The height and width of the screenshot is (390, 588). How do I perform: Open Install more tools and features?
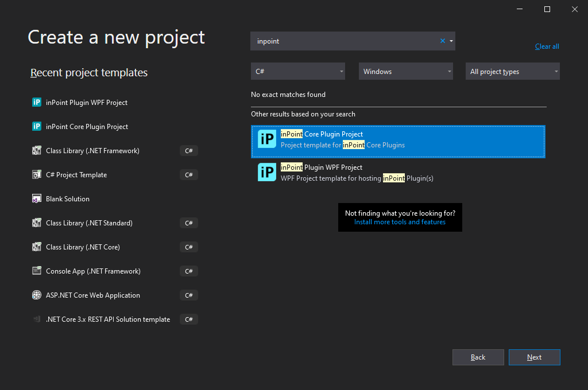click(x=400, y=222)
